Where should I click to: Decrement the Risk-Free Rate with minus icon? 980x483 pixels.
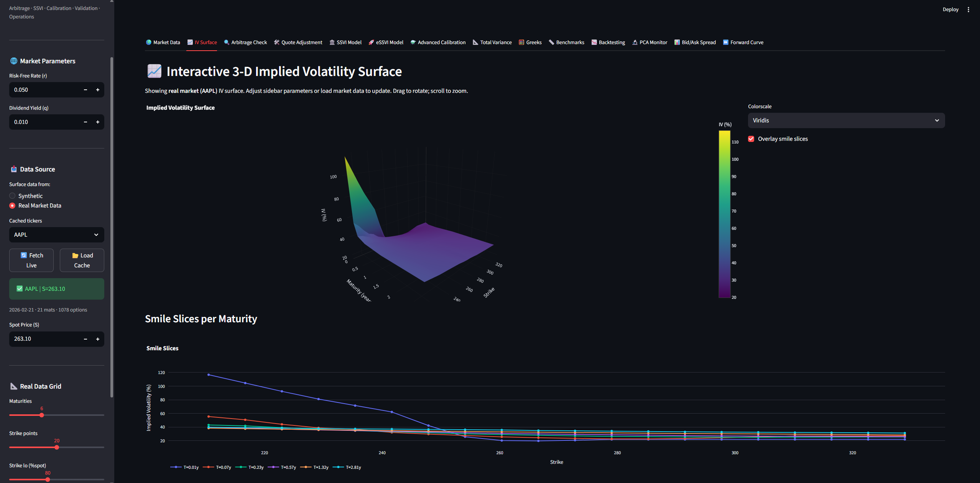click(x=86, y=90)
